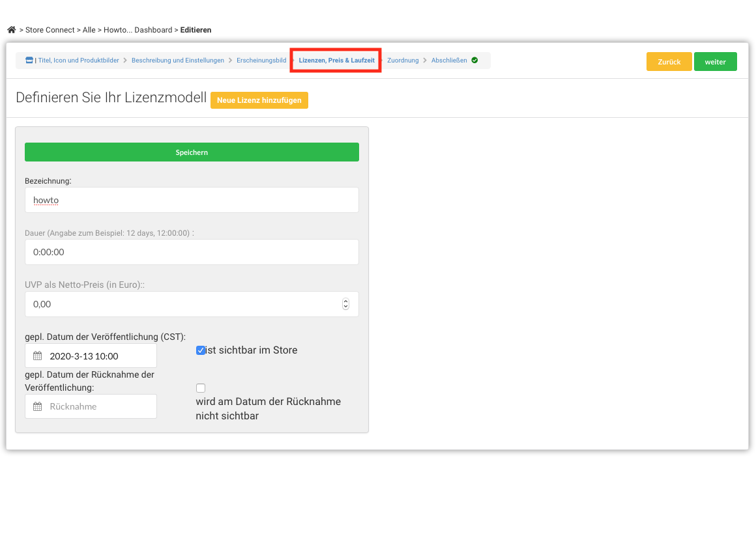Open 'Howto... Dashboard' breadcrumb link
Viewport: 756px width, 560px height.
[x=138, y=30]
